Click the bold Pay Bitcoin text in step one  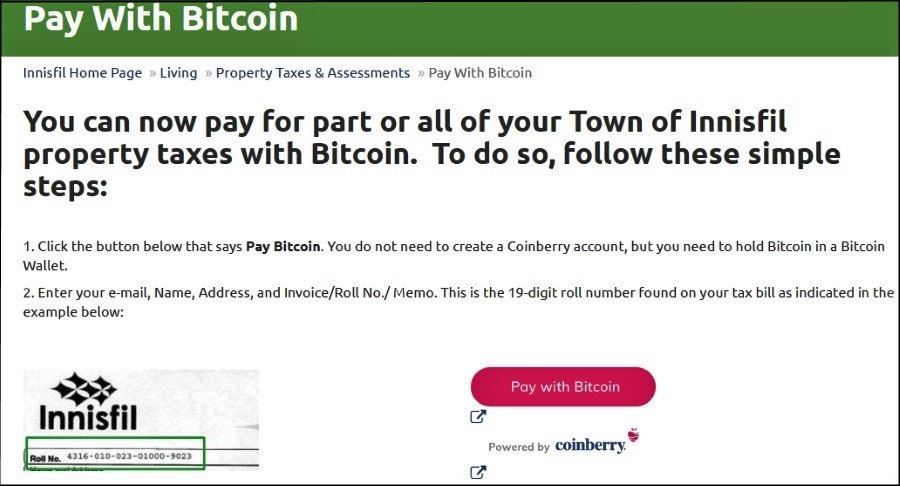pyautogui.click(x=283, y=246)
